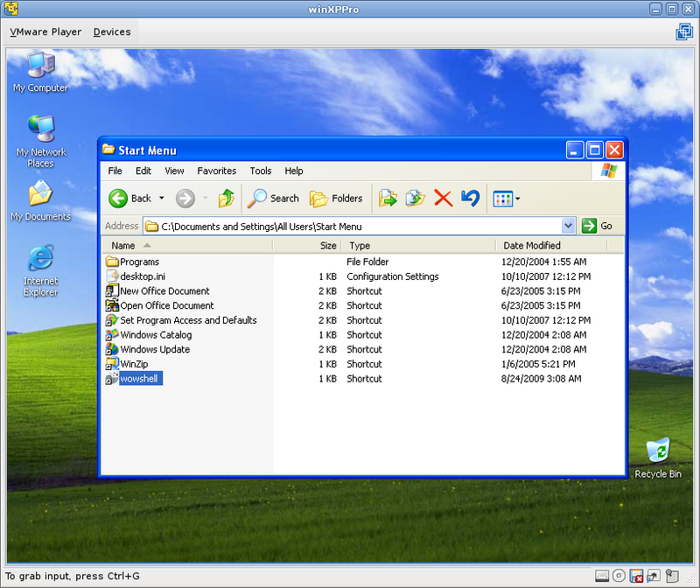
Task: Select the Internet Explorer desktop icon
Action: pos(40,270)
